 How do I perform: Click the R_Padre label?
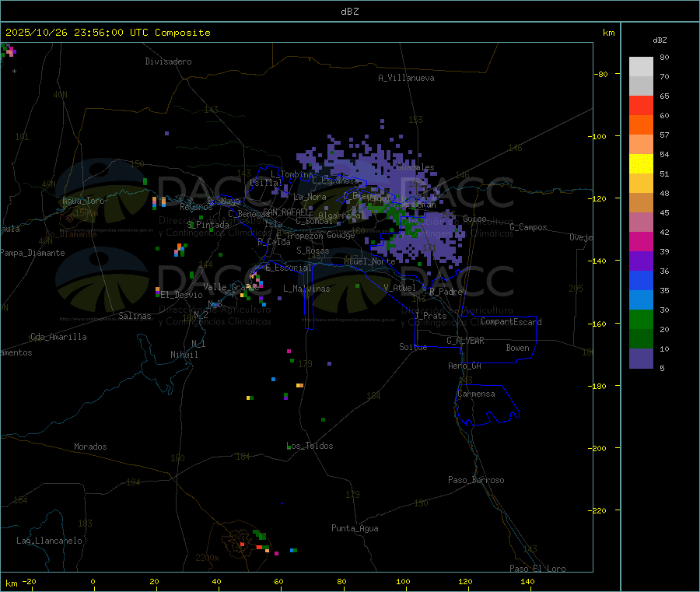coord(446,292)
